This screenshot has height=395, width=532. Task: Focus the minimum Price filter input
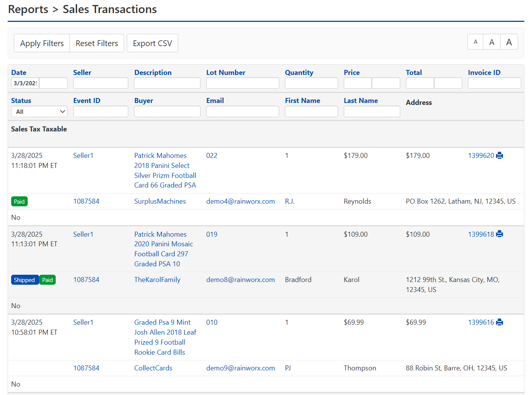pyautogui.click(x=358, y=83)
